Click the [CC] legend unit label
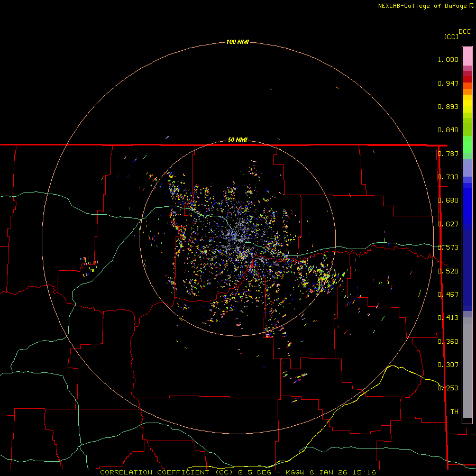Screen dimensions: 476x476 (451, 36)
